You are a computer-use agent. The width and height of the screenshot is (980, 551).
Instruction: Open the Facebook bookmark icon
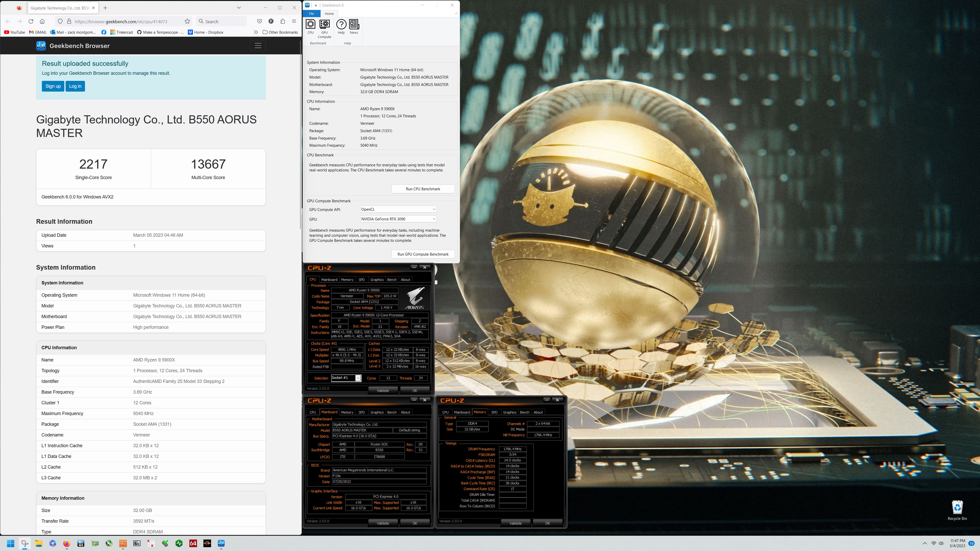(x=104, y=32)
